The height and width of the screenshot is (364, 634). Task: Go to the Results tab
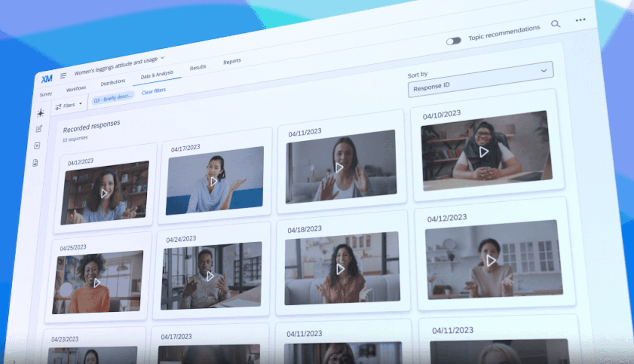198,67
